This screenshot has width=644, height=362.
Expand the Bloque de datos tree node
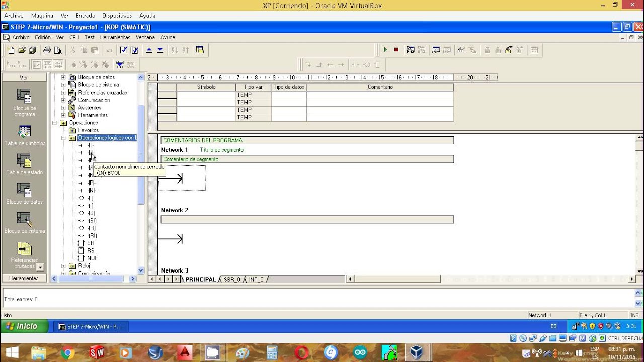click(x=63, y=77)
